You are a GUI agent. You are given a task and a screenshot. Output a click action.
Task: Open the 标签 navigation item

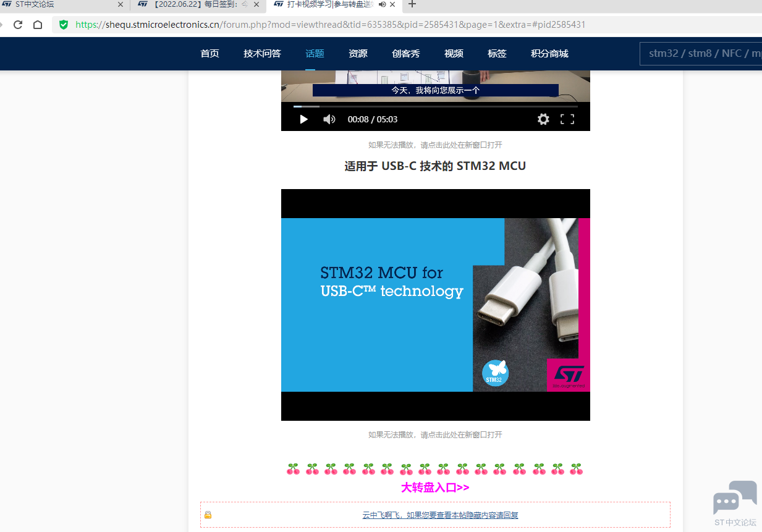click(497, 54)
